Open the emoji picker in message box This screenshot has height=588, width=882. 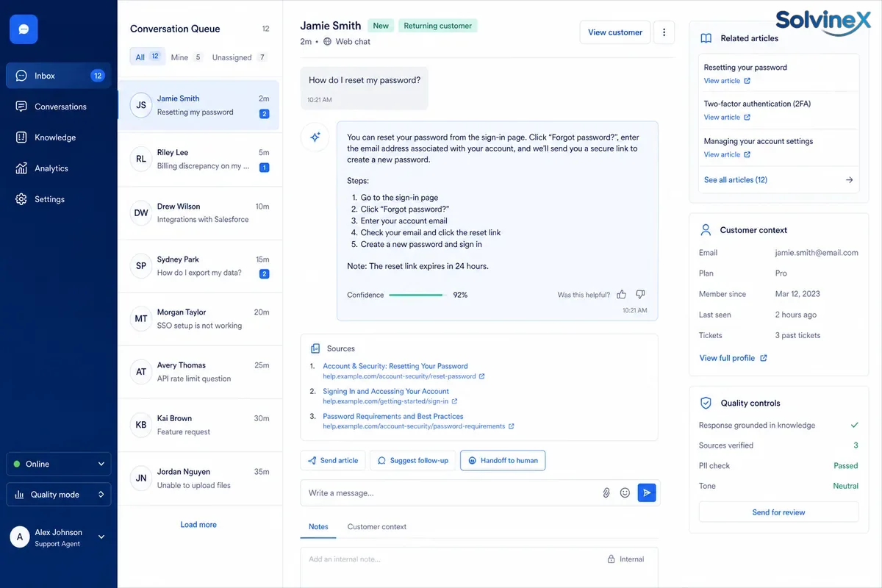coord(625,493)
